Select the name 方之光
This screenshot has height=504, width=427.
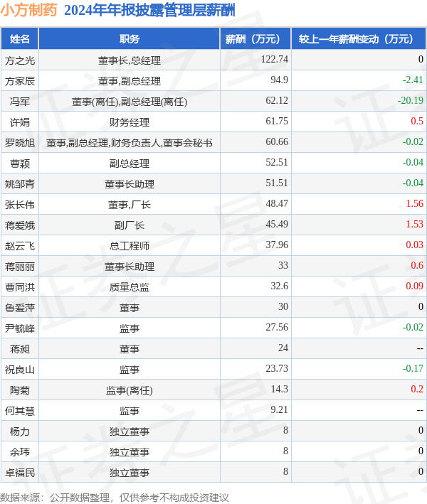tap(20, 60)
